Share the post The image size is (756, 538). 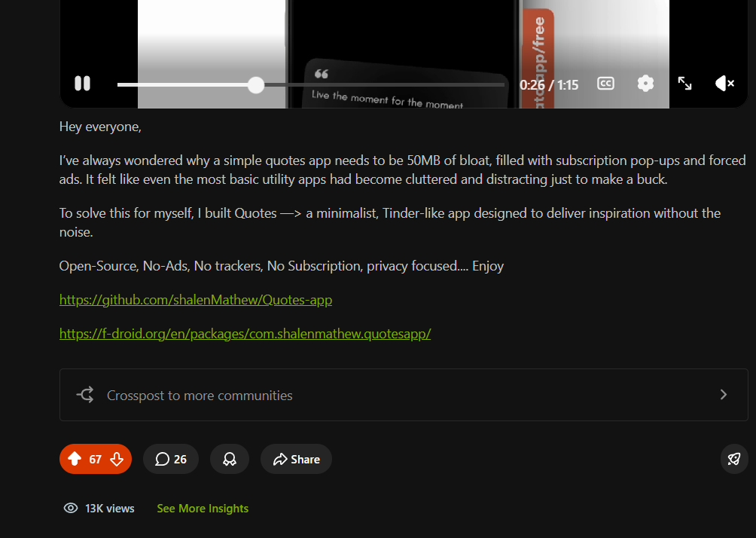(296, 459)
